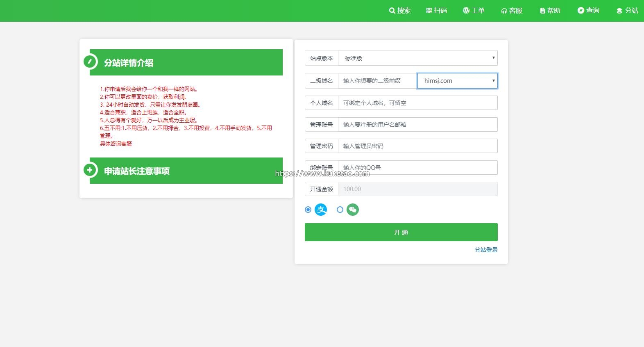
Task: Select the Alipay radio button
Action: [x=308, y=210]
